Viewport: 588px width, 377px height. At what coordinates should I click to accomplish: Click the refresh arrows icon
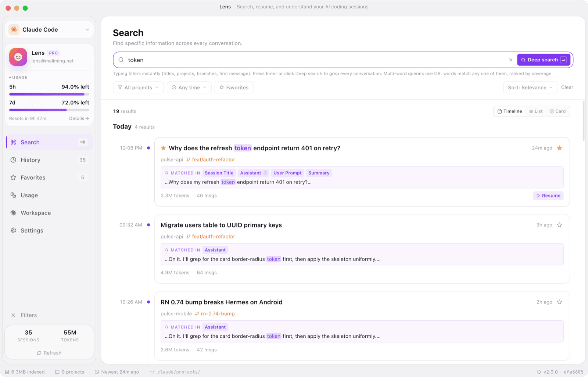tap(39, 353)
